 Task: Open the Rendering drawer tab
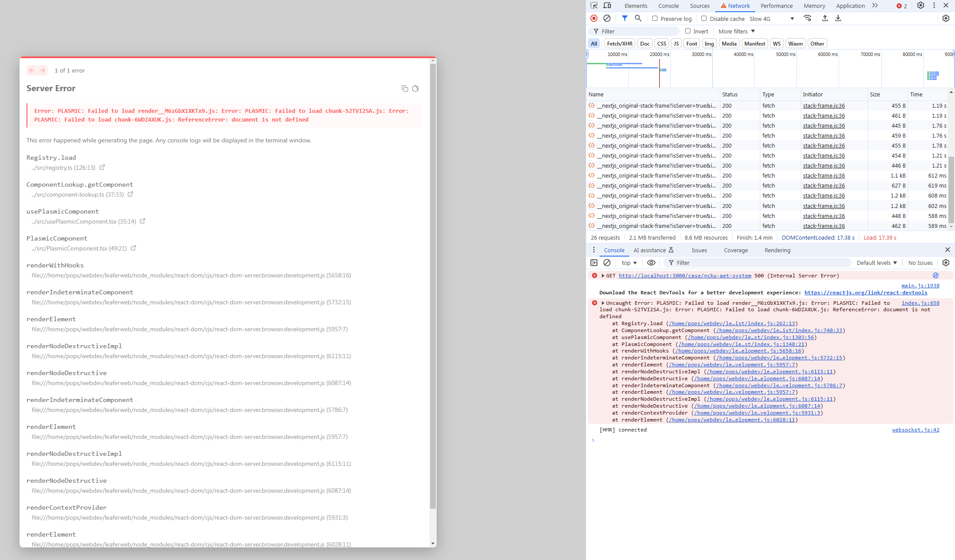pyautogui.click(x=777, y=250)
